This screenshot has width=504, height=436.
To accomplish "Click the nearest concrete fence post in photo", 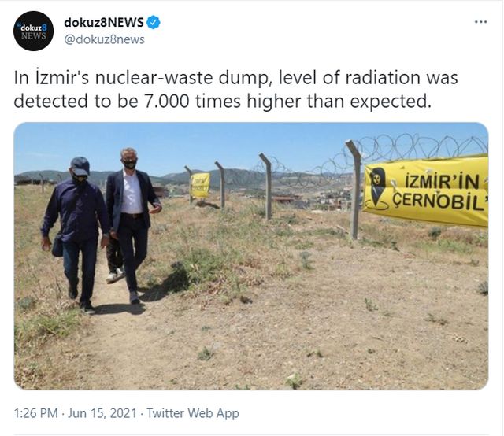I will [x=355, y=190].
